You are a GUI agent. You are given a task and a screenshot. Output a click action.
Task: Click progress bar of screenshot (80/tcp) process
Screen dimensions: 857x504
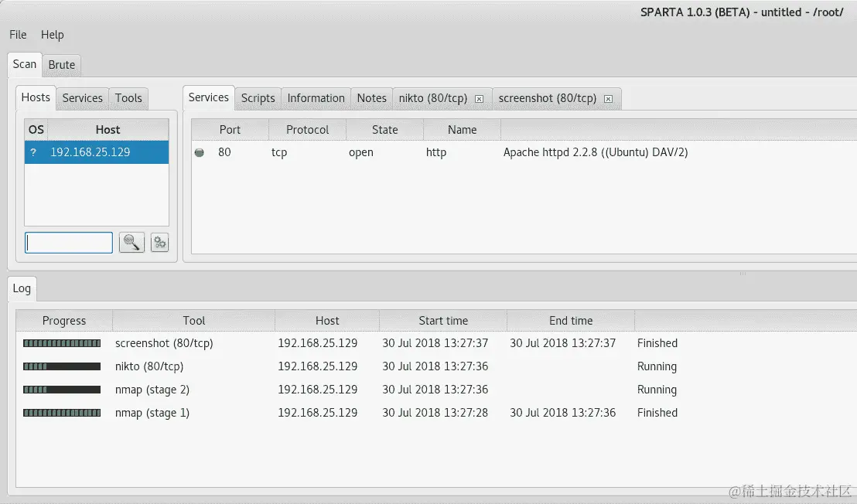click(62, 343)
